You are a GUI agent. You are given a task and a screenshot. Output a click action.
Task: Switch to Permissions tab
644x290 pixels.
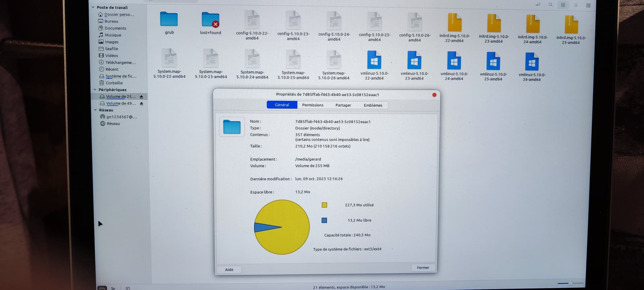(x=313, y=105)
